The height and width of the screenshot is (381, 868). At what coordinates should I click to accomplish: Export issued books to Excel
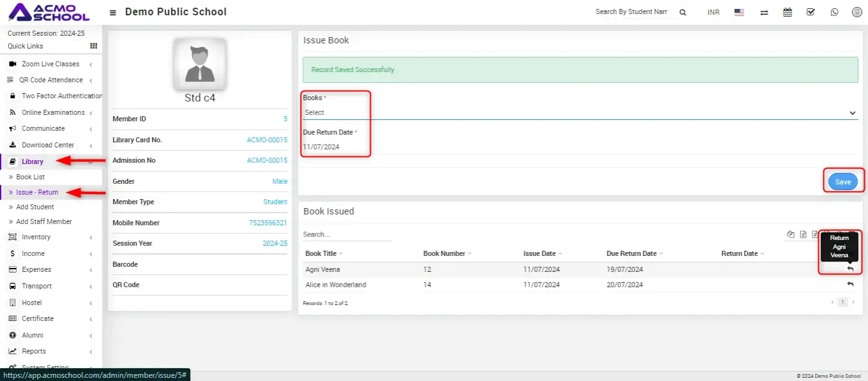(804, 234)
